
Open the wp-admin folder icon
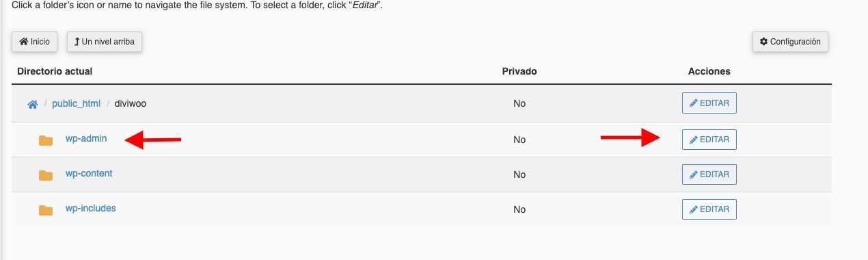click(46, 140)
